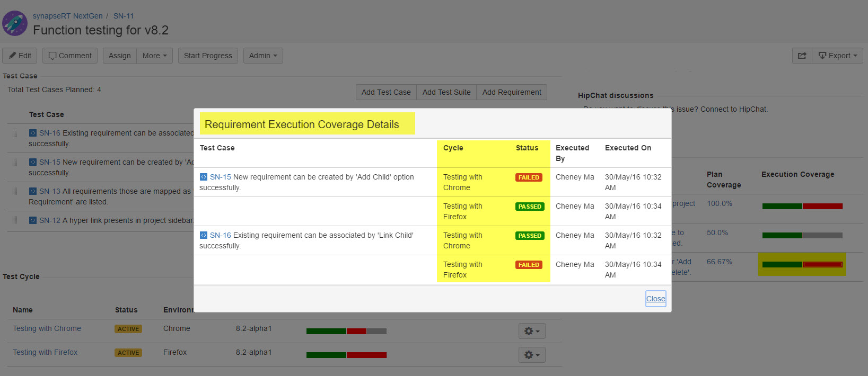
Task: Open SN-15 link in coverage dialog
Action: coord(220,177)
